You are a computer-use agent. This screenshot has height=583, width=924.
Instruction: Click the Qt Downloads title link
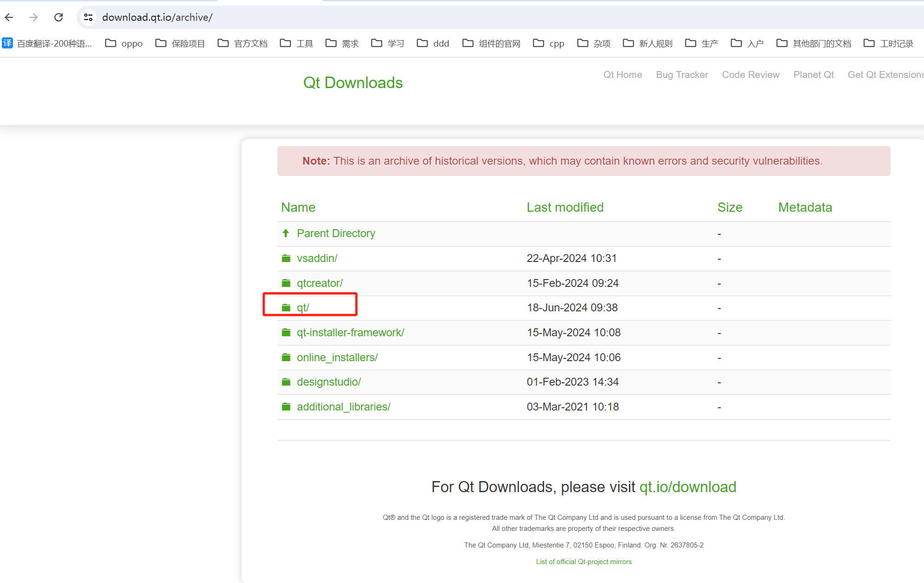point(353,83)
